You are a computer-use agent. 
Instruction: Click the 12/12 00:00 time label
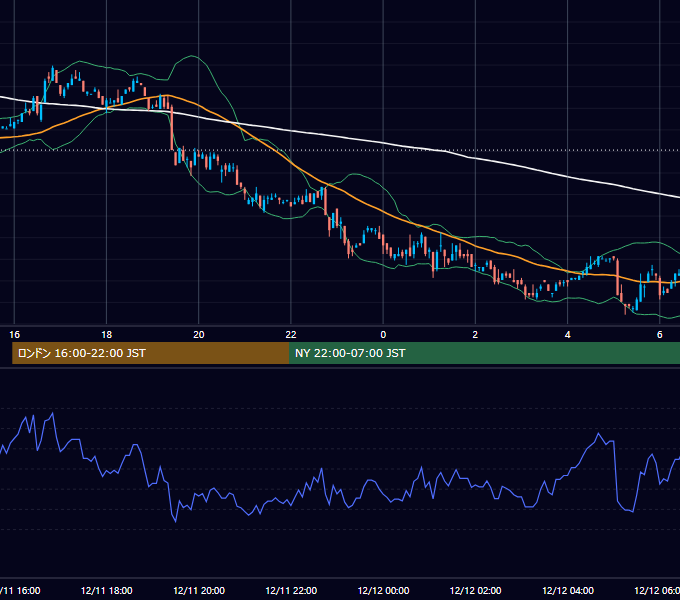(x=383, y=590)
